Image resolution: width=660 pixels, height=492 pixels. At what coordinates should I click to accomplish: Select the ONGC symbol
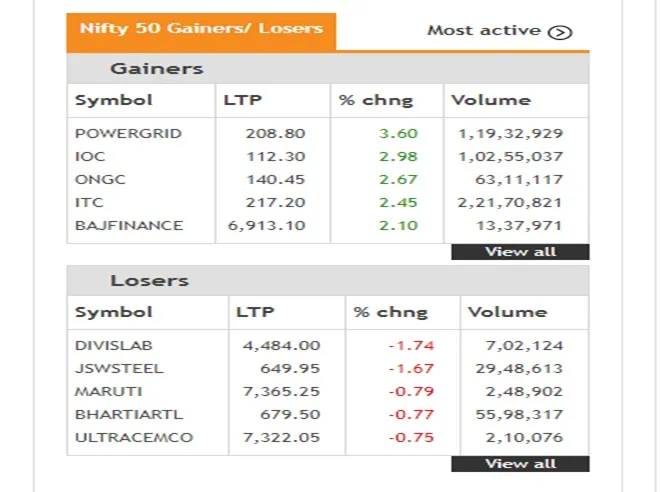click(x=97, y=179)
